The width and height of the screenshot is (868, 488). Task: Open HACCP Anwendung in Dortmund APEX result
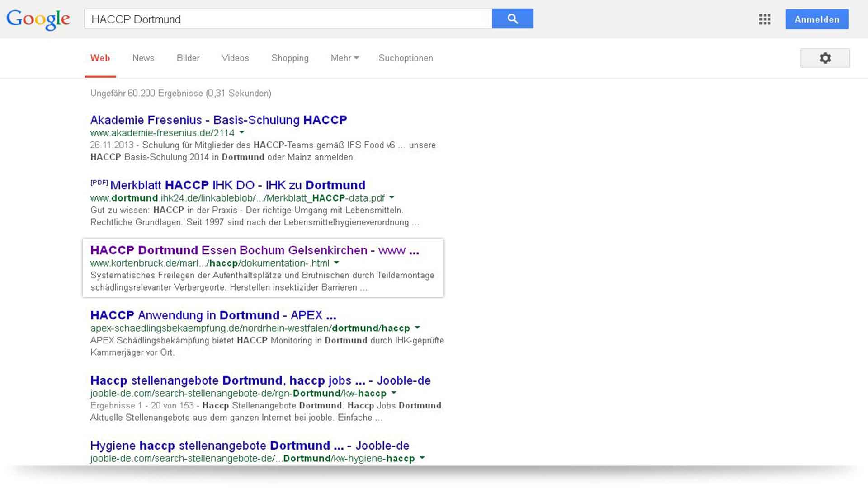coord(213,315)
